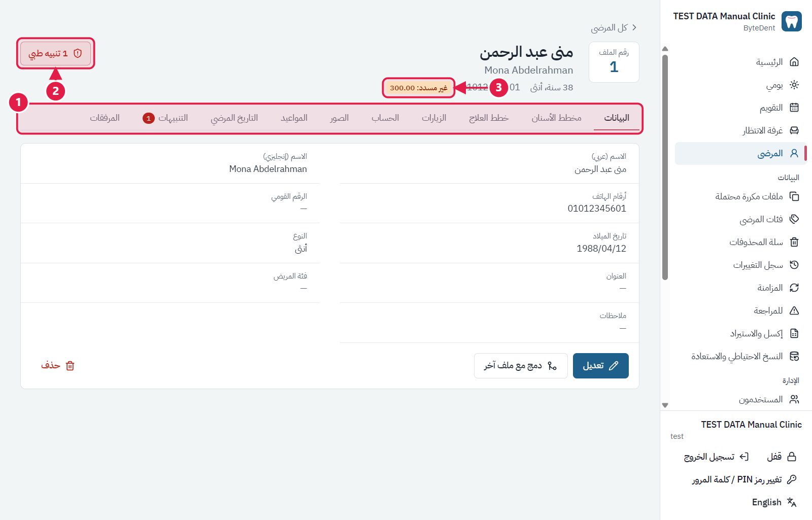The image size is (812, 520).
Task: Select the المرضى person icon
Action: pyautogui.click(x=794, y=153)
